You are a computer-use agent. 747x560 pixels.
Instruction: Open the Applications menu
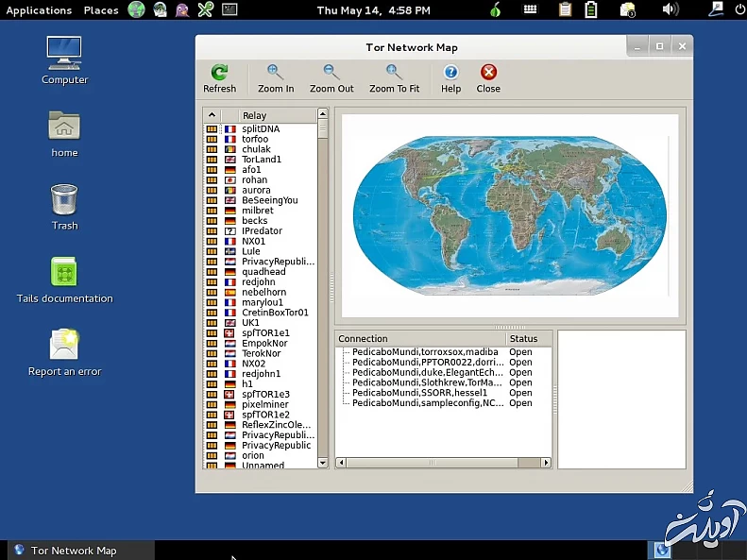click(39, 10)
